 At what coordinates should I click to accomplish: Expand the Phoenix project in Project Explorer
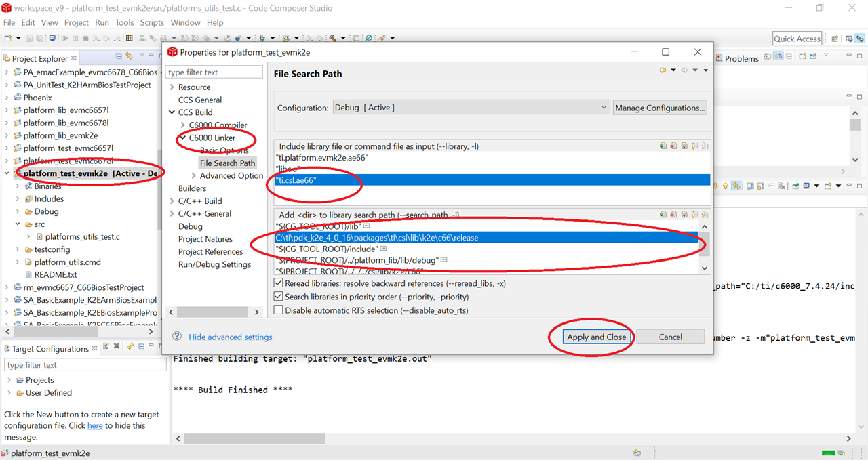coord(7,98)
